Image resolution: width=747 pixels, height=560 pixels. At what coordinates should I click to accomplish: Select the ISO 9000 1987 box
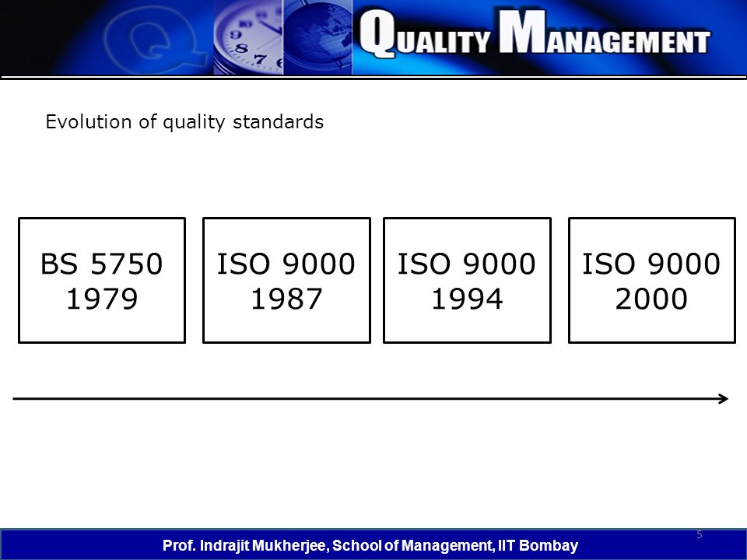[286, 281]
